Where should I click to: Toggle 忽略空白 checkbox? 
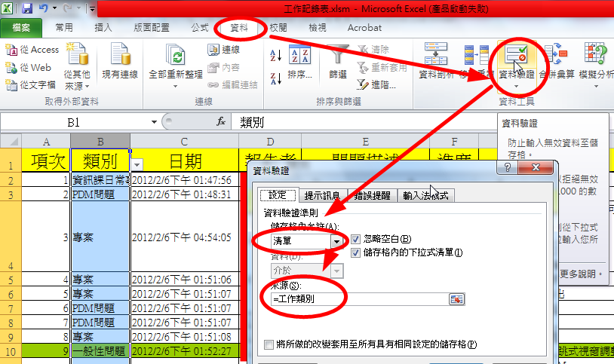tap(355, 239)
